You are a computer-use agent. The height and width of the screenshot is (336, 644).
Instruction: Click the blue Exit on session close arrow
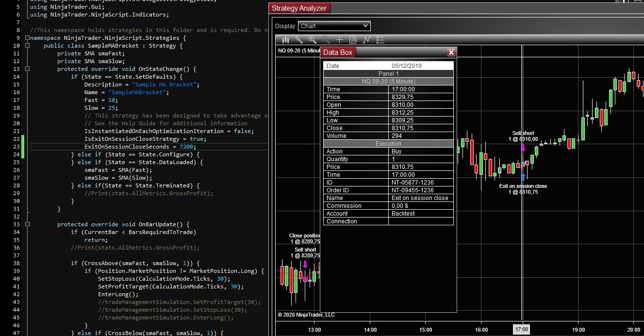click(x=523, y=177)
